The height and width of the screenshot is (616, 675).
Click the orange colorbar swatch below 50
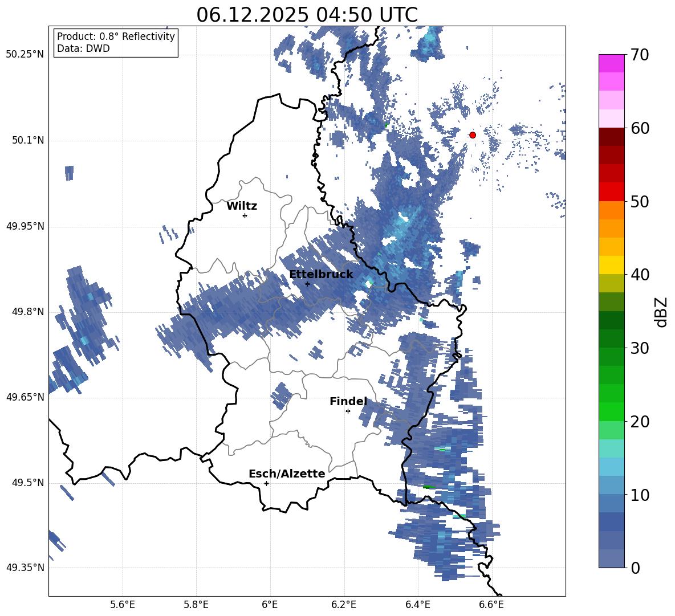point(612,210)
